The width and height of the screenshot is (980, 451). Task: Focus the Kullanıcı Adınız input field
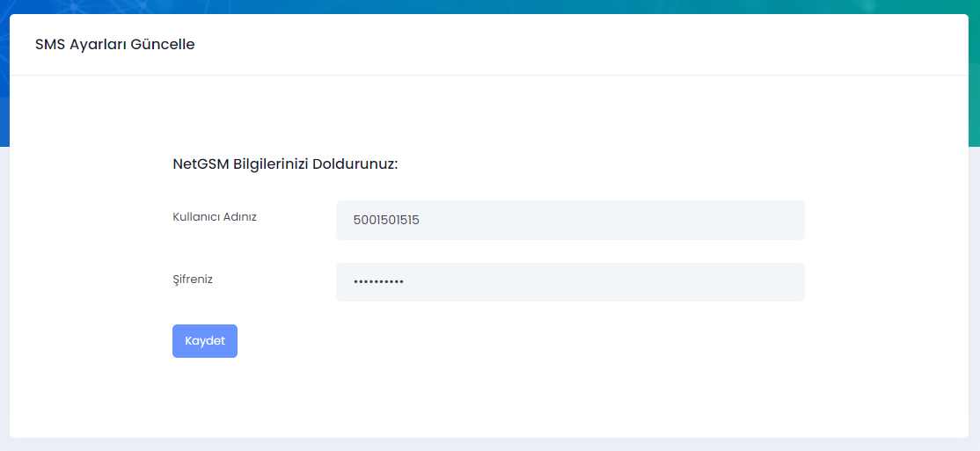pyautogui.click(x=570, y=220)
